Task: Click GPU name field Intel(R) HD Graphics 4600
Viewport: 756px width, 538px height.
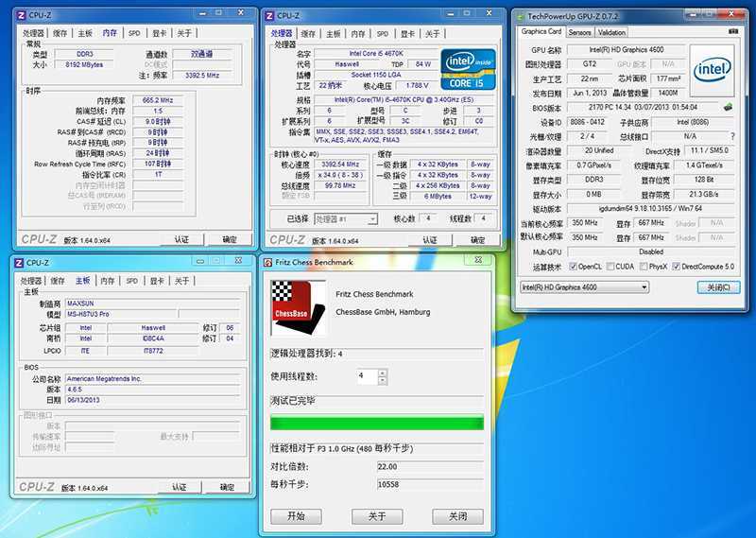Action: pos(627,50)
